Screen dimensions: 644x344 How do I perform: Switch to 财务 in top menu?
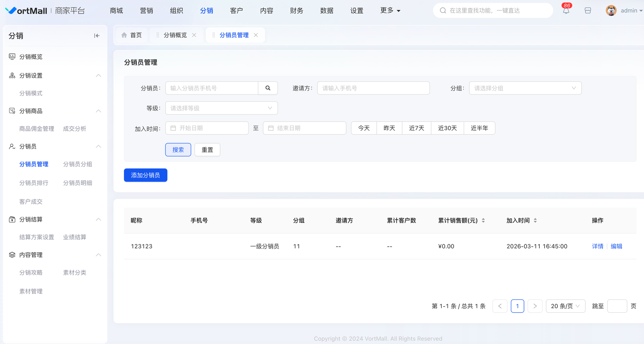point(296,11)
